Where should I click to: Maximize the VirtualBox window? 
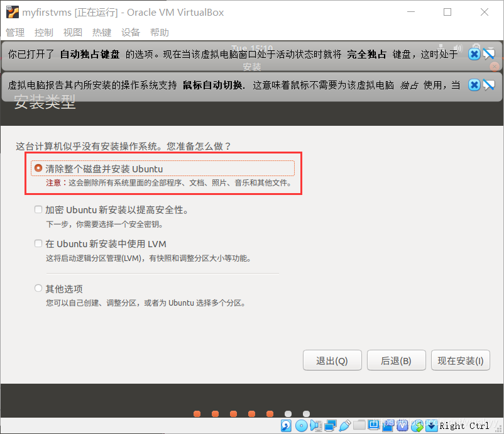point(447,12)
